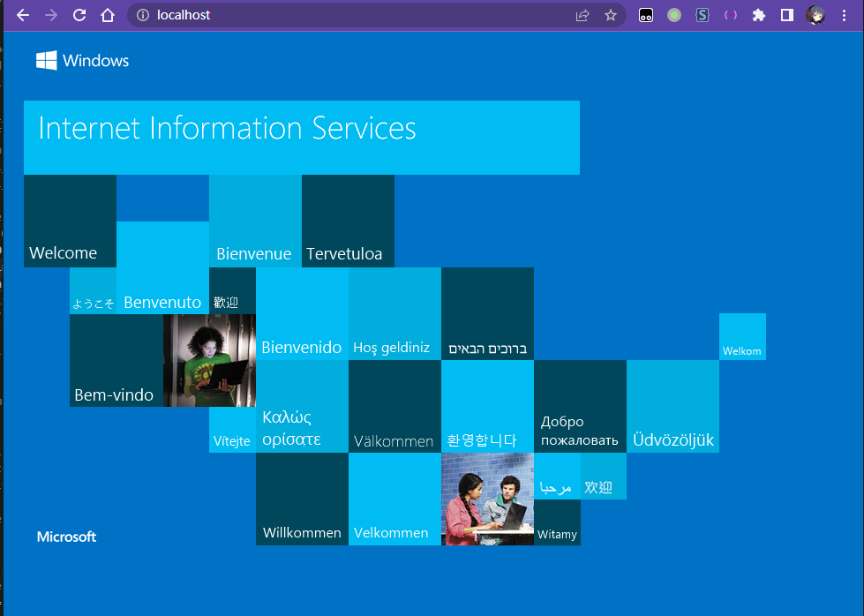The width and height of the screenshot is (864, 616).
Task: Select the Välkommen tile
Action: coord(395,407)
